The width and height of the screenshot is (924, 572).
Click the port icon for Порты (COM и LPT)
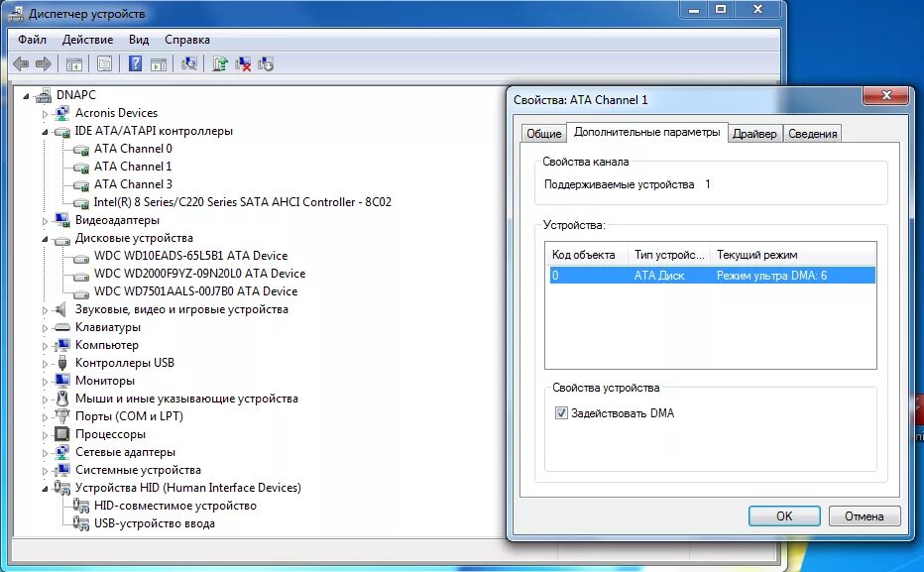pos(61,416)
